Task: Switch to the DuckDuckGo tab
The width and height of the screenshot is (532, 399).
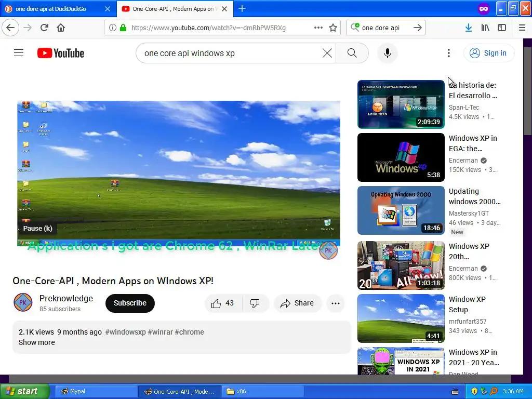Action: 51,9
